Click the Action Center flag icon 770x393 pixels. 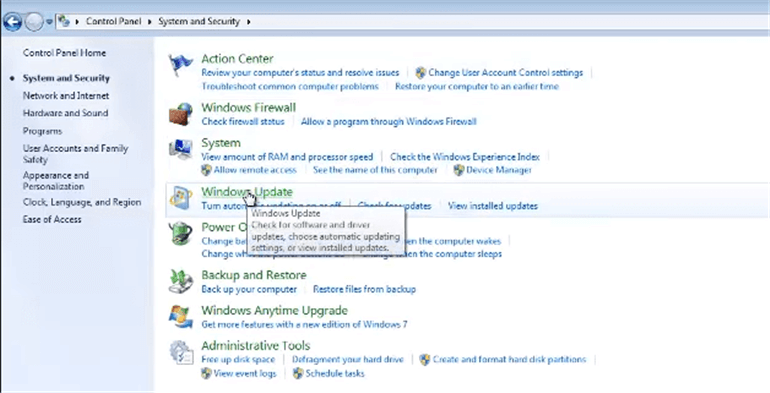[x=180, y=65]
